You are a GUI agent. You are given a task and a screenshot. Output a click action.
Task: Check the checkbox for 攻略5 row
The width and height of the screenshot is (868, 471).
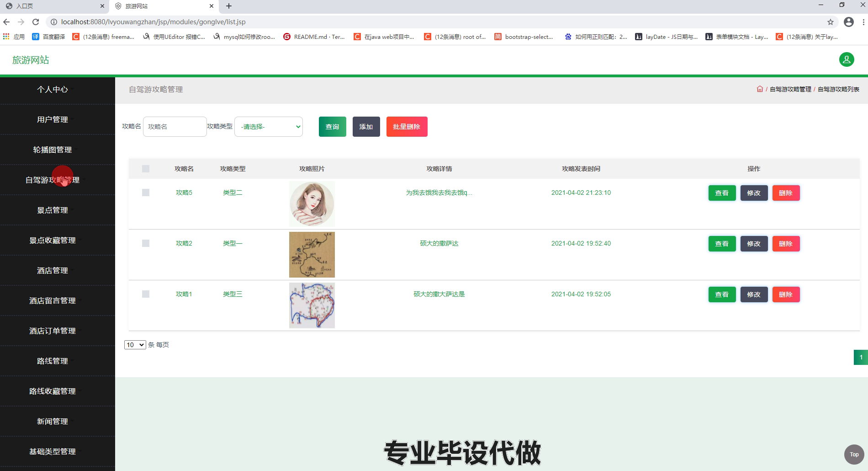146,193
